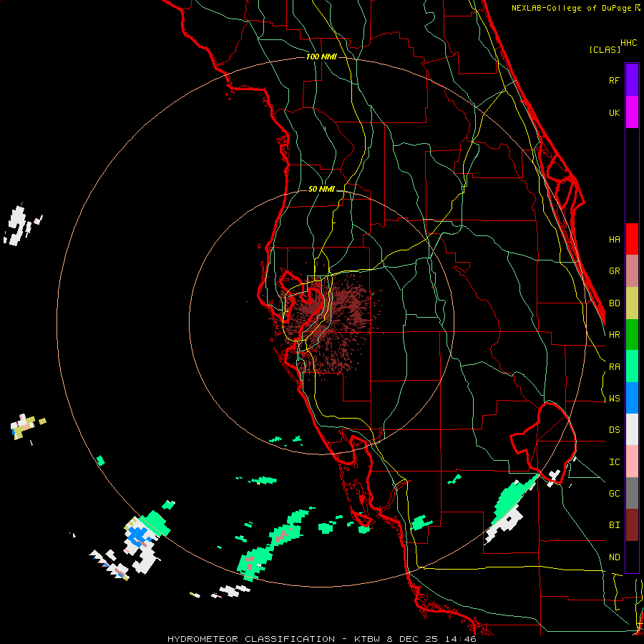644x644 pixels.
Task: Click the GC legend label text
Action: click(614, 494)
